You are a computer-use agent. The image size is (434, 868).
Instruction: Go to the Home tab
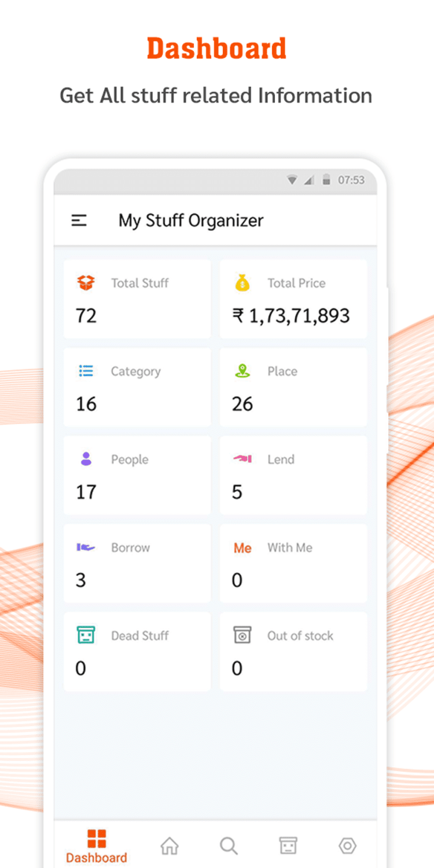pos(170,846)
